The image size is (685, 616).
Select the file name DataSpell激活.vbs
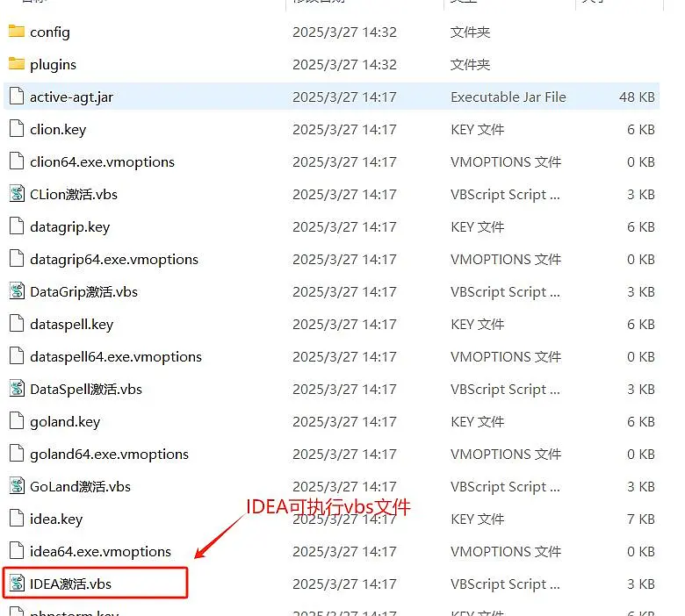tap(86, 389)
